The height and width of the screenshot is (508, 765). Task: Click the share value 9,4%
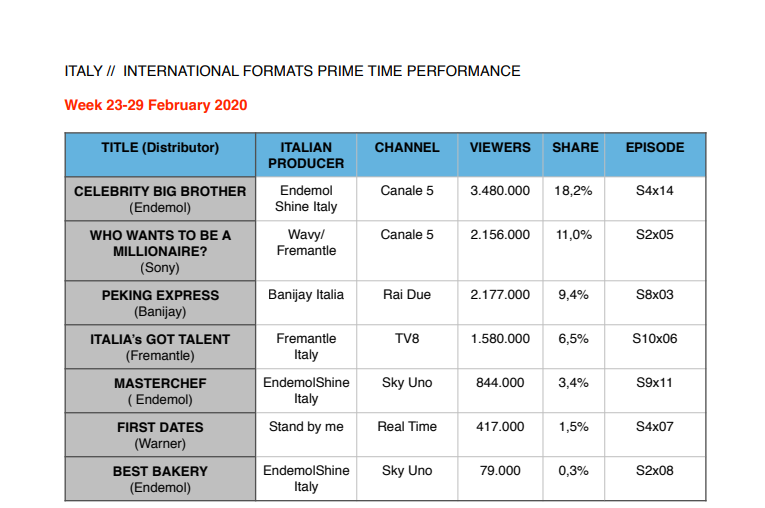pyautogui.click(x=573, y=295)
